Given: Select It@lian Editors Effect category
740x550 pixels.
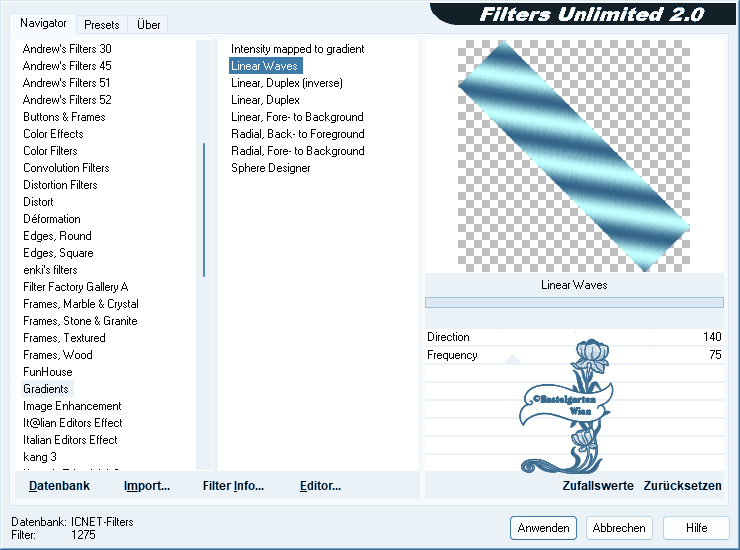Looking at the screenshot, I should [x=73, y=423].
